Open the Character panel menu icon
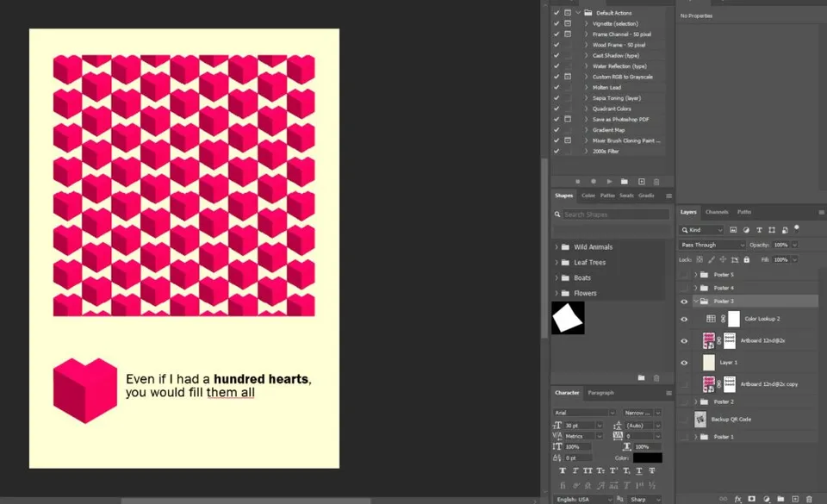Screen dimensions: 827x504 (668, 393)
